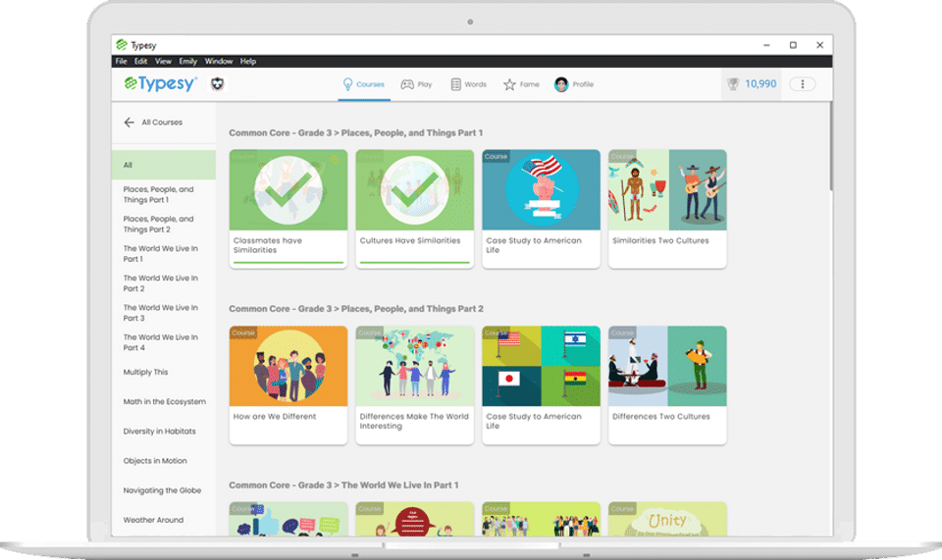Open the Window menu
Screen dimensions: 942x560
pyautogui.click(x=219, y=61)
